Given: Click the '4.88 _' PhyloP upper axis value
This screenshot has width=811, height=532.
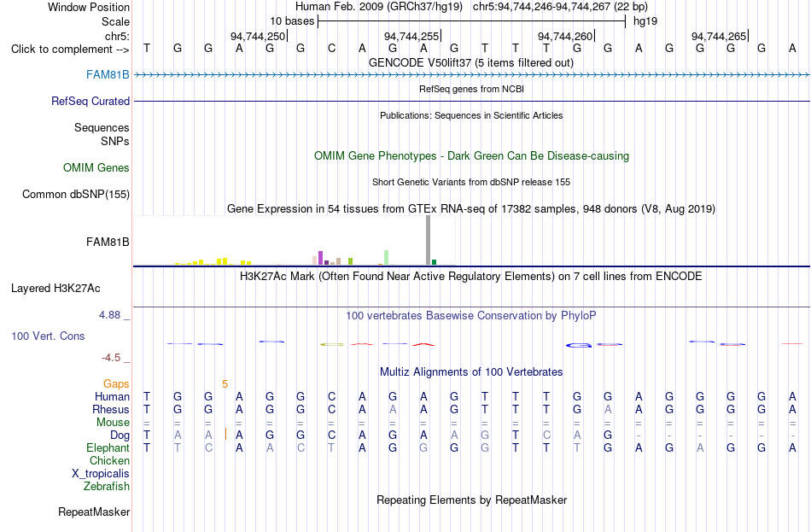Looking at the screenshot, I should click(x=114, y=315).
